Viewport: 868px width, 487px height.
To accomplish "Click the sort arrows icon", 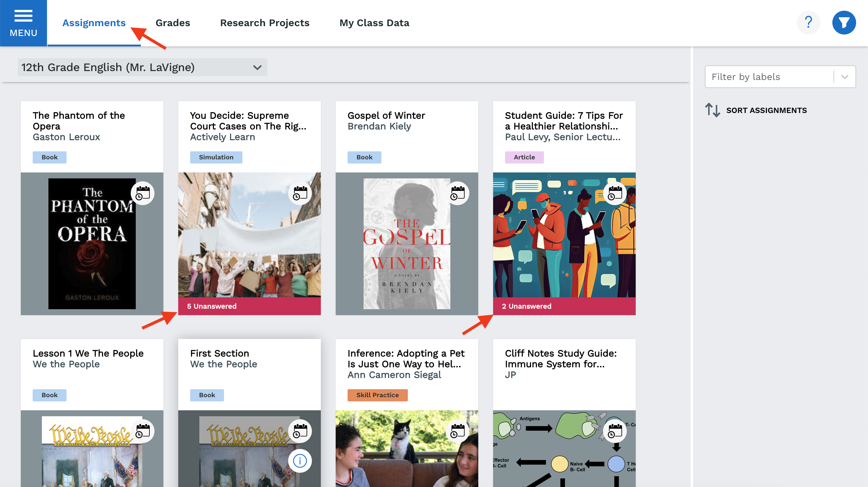I will coord(712,110).
